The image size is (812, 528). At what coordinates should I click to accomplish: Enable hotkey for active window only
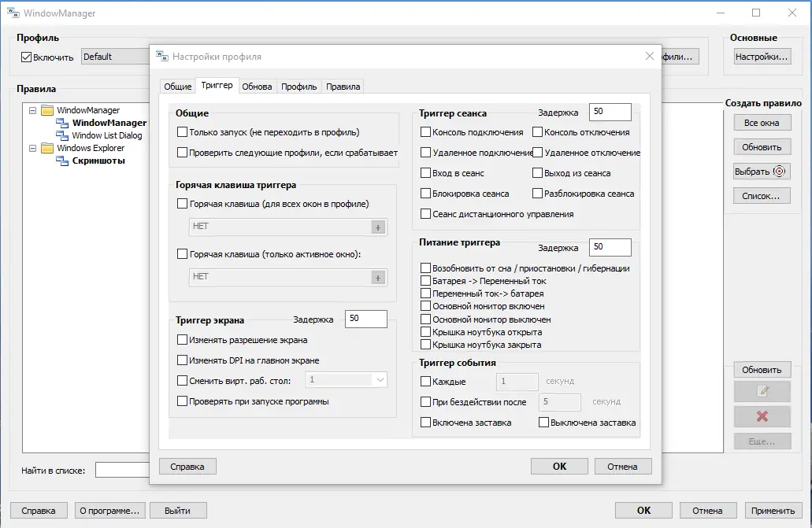coord(182,253)
